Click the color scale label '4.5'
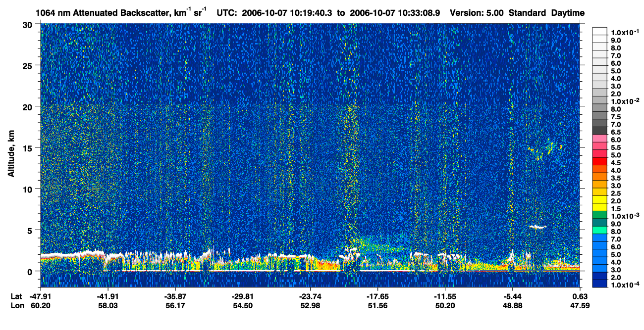 click(x=616, y=162)
